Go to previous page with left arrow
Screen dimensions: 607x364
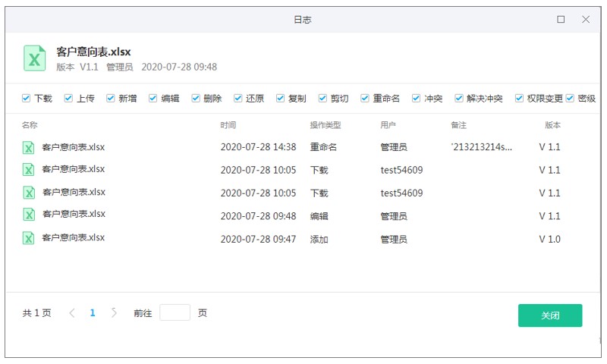[72, 312]
